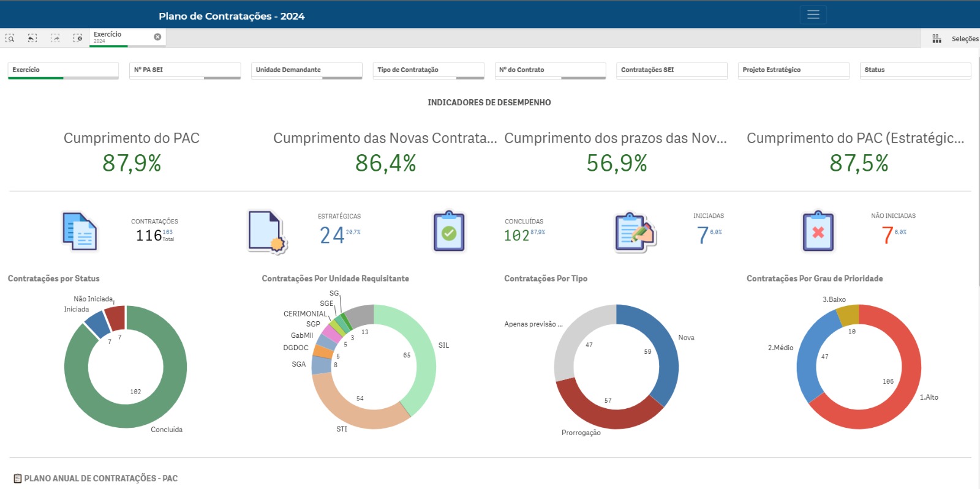
Task: Click the red 7 não iniciadas value
Action: pyautogui.click(x=887, y=236)
